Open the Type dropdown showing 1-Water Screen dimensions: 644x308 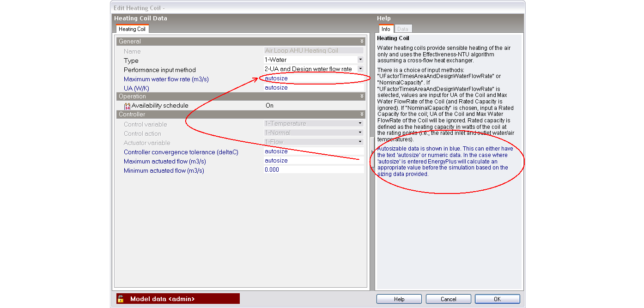point(360,60)
